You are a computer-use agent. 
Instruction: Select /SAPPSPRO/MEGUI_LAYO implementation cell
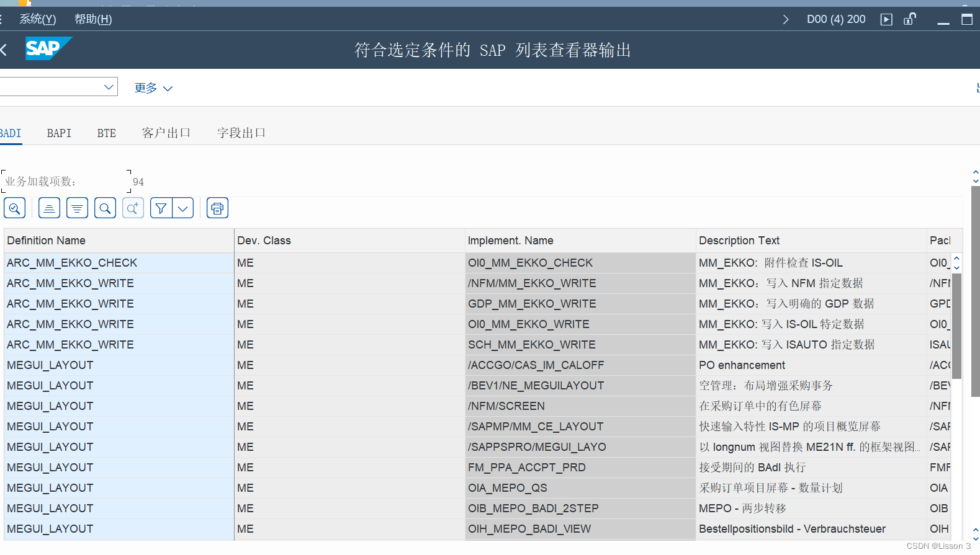[580, 447]
